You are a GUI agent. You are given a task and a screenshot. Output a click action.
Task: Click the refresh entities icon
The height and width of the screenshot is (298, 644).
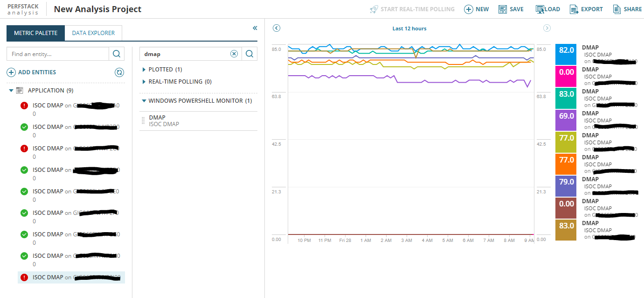(x=120, y=72)
